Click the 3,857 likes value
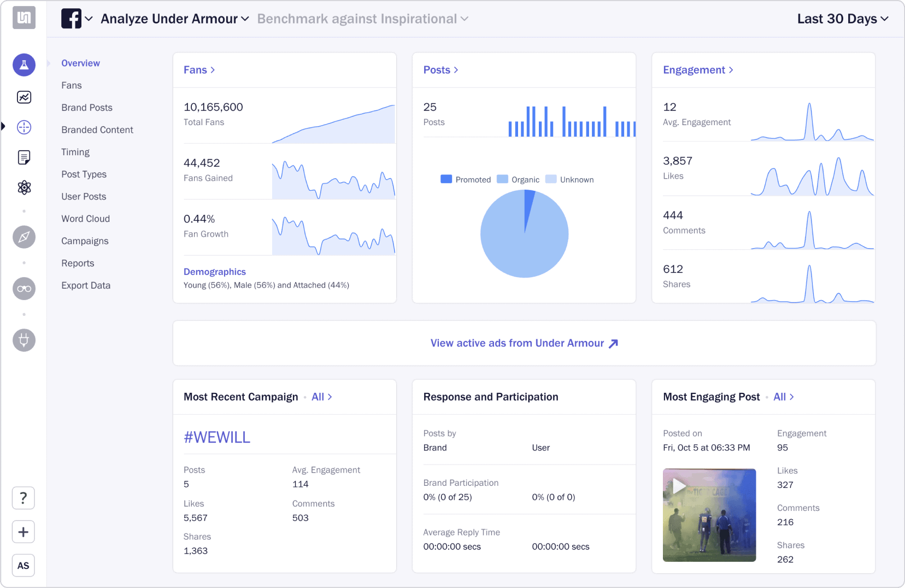Image resolution: width=905 pixels, height=588 pixels. [x=678, y=161]
